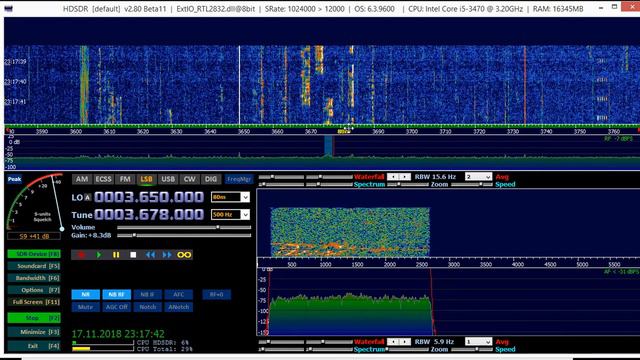This screenshot has width=640, height=360.
Task: Select FM mode
Action: [125, 179]
